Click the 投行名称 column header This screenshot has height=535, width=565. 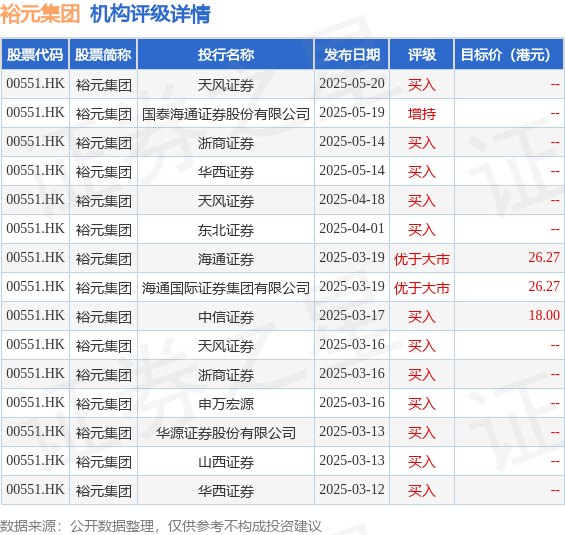pyautogui.click(x=226, y=54)
